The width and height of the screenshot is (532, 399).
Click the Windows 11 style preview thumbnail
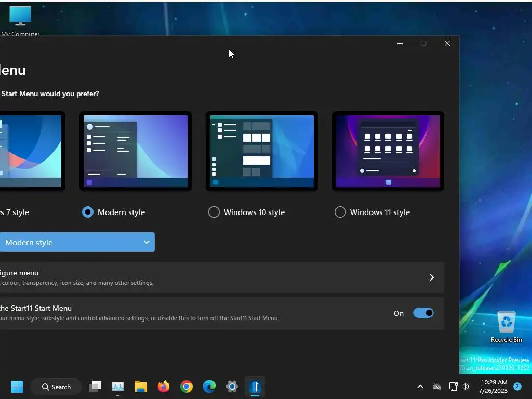tap(388, 151)
